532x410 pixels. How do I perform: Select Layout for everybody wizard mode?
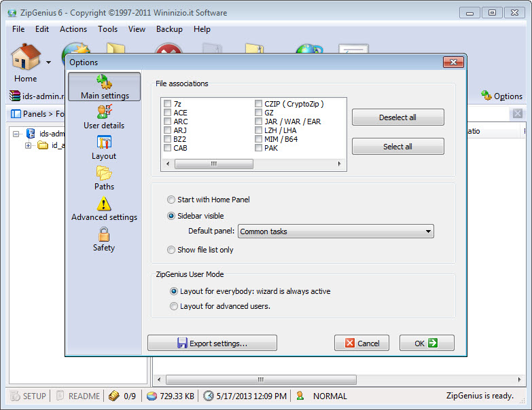[174, 291]
